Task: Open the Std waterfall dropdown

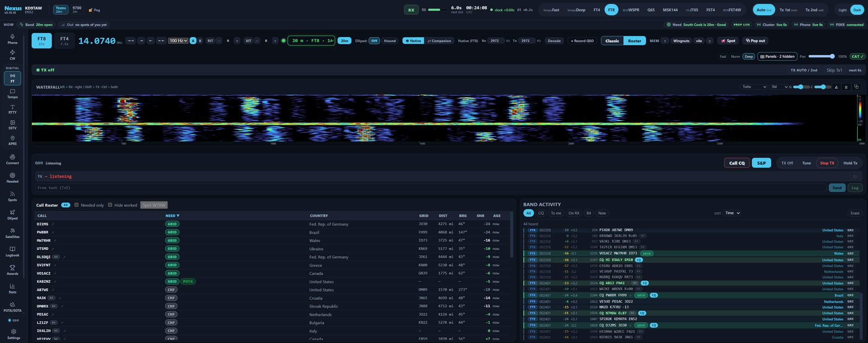Action: pos(779,87)
